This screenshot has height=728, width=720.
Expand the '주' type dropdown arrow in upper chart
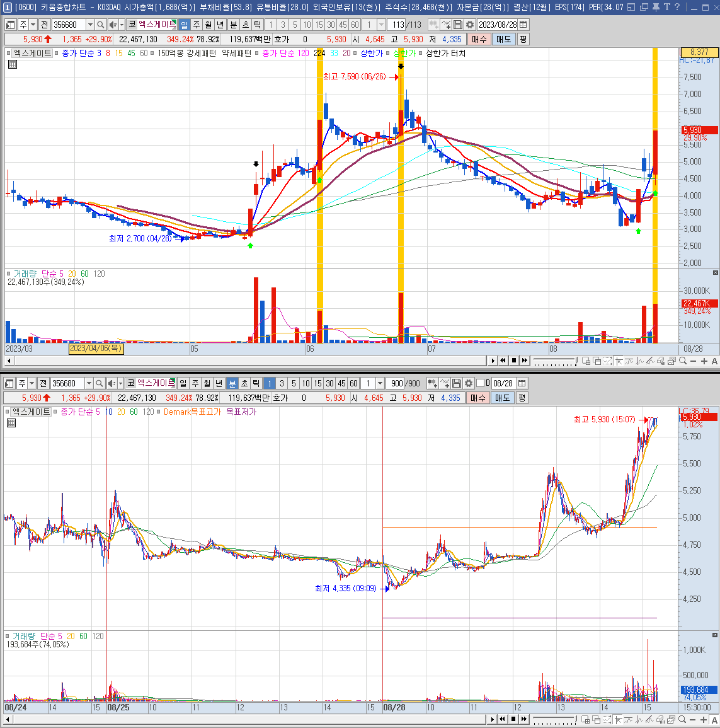point(33,25)
